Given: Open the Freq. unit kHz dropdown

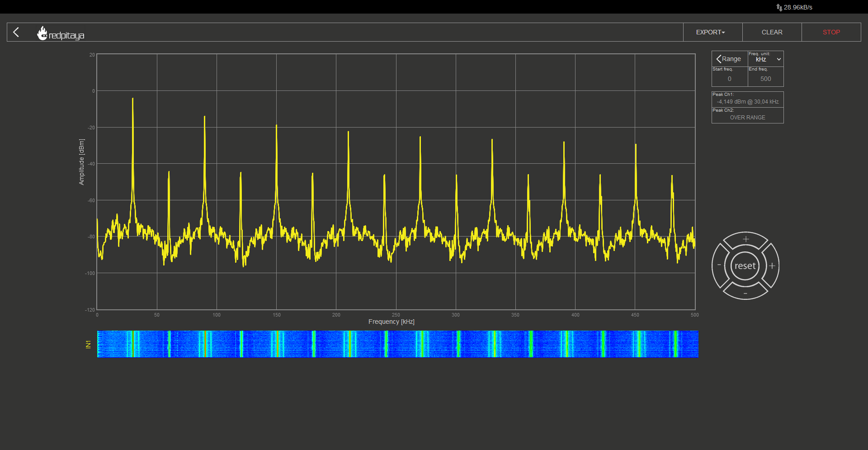Looking at the screenshot, I should click(766, 59).
